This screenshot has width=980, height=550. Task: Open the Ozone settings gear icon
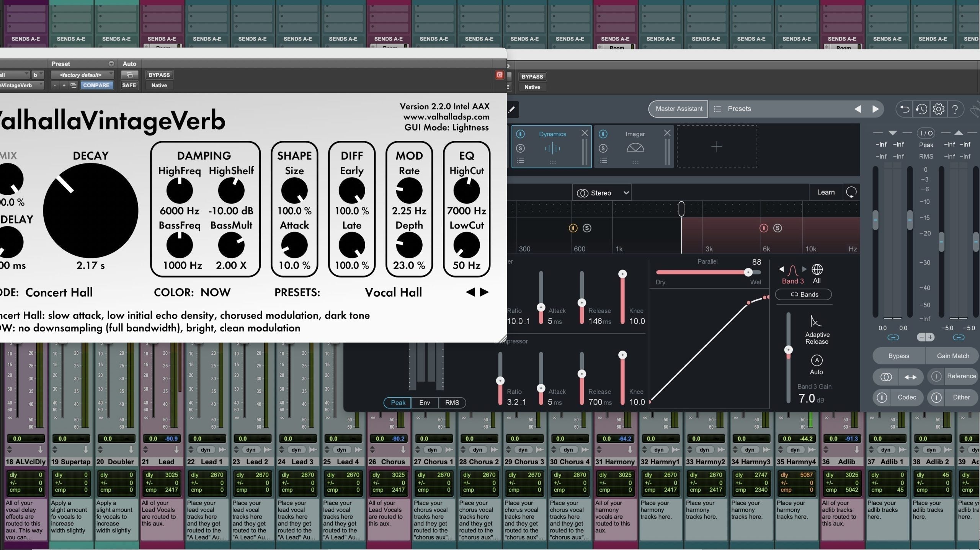[x=938, y=109]
